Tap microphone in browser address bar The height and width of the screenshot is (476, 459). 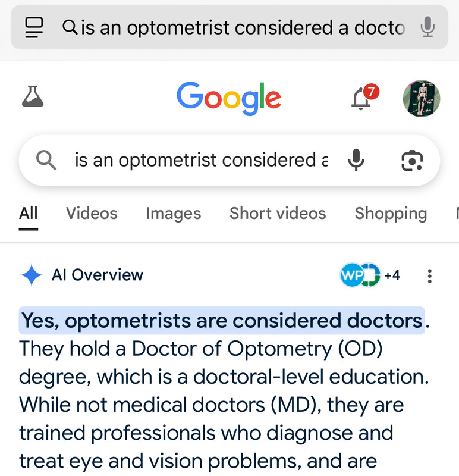427,27
